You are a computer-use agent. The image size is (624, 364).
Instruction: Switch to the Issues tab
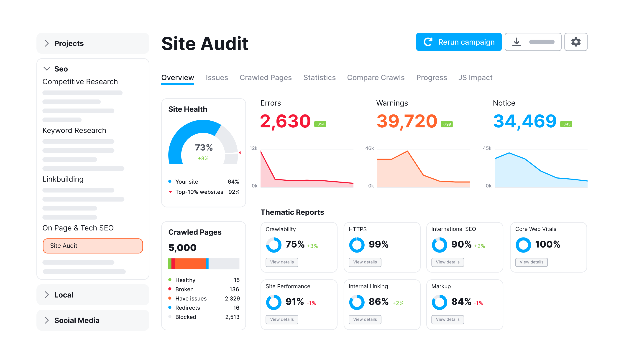217,78
